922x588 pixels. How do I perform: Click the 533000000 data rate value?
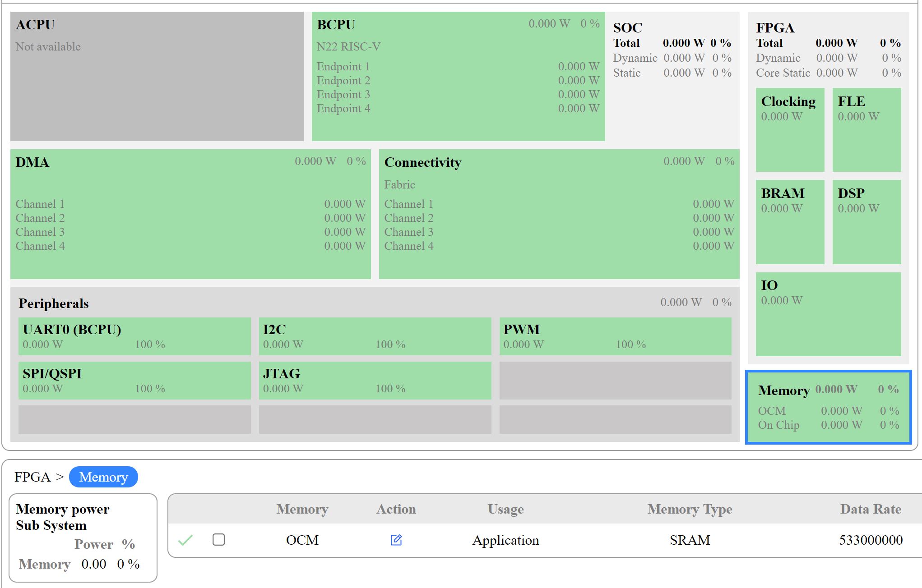pos(871,540)
